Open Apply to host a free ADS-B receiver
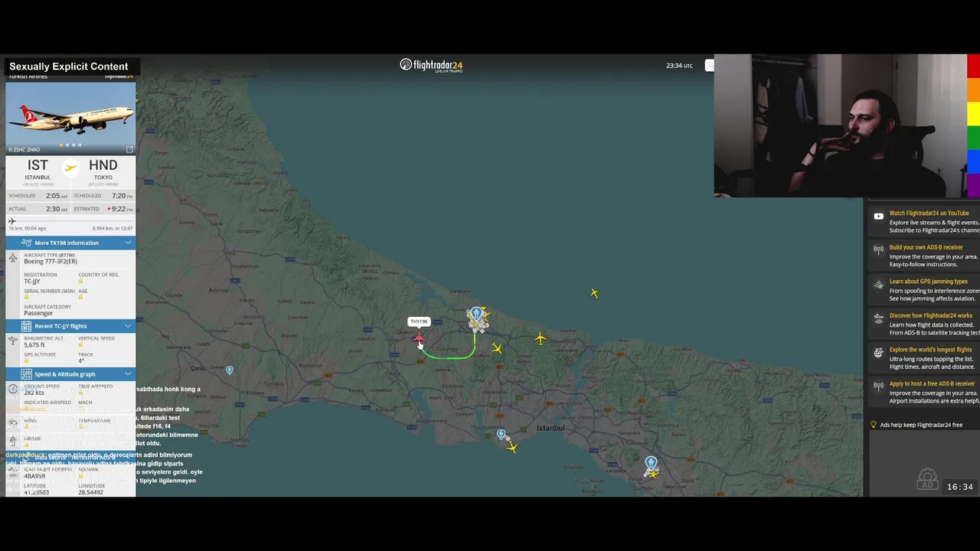The image size is (980, 551). click(x=932, y=383)
